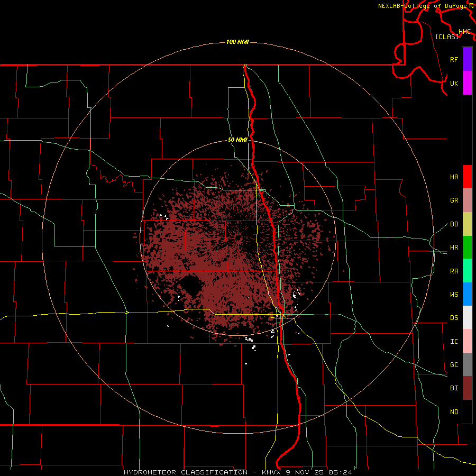Click the GC legend label
The height and width of the screenshot is (476, 476).
(454, 364)
